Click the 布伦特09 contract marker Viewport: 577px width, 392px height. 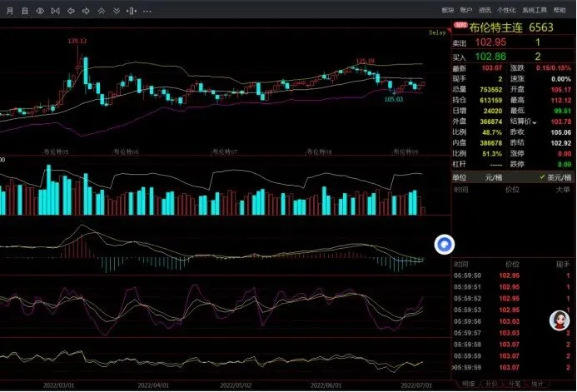coord(405,151)
